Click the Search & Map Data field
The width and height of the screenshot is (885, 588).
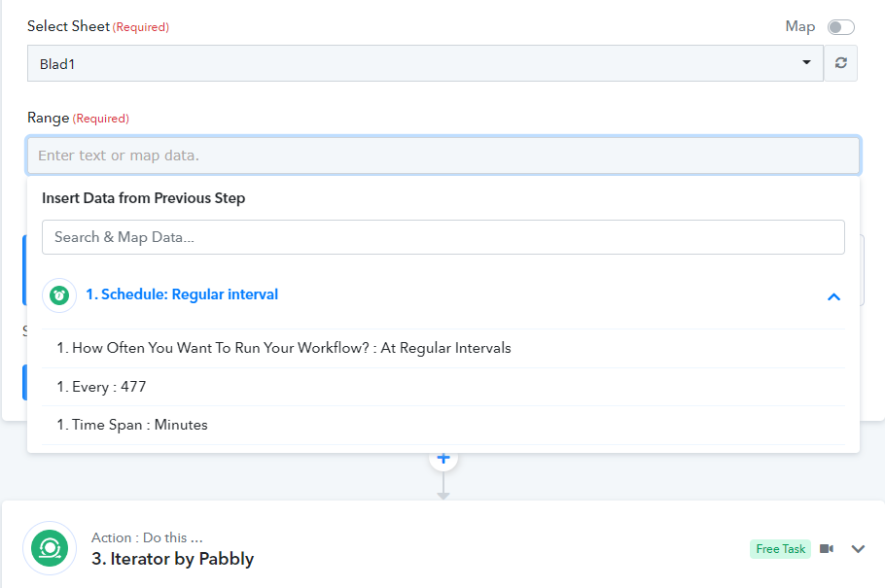click(443, 237)
